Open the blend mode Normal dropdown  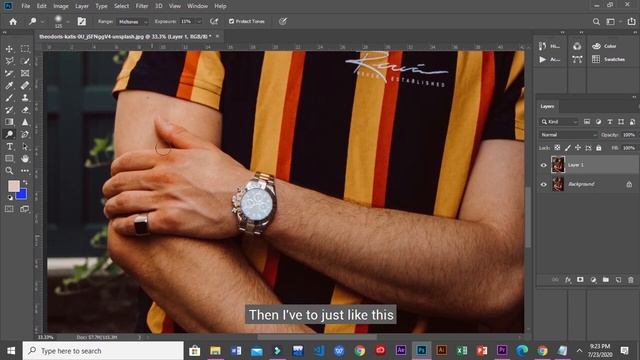point(568,135)
